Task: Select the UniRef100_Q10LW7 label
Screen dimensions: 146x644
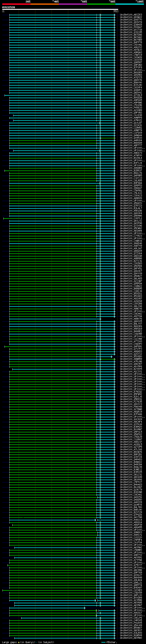Action: [131, 123]
